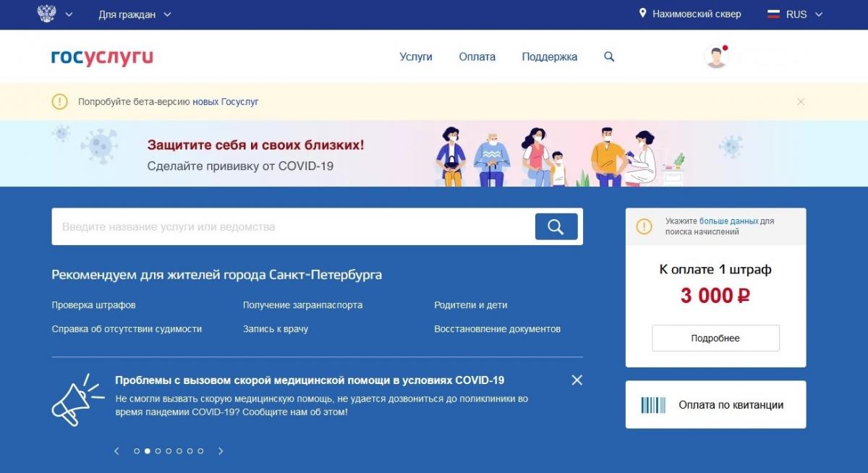The height and width of the screenshot is (473, 868).
Task: Open the Услуги menu
Action: click(x=416, y=56)
